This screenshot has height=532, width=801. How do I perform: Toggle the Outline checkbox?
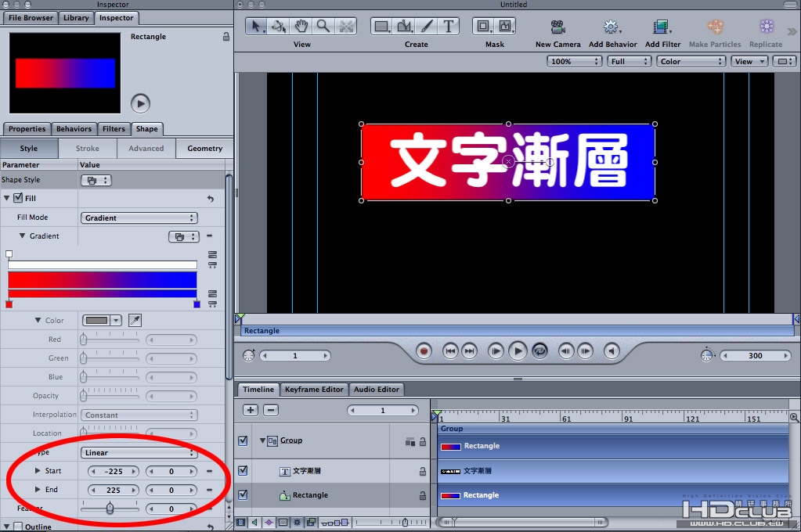pos(18,526)
